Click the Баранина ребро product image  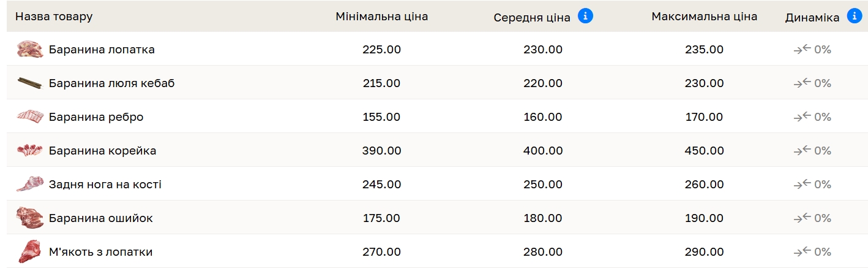pyautogui.click(x=29, y=117)
